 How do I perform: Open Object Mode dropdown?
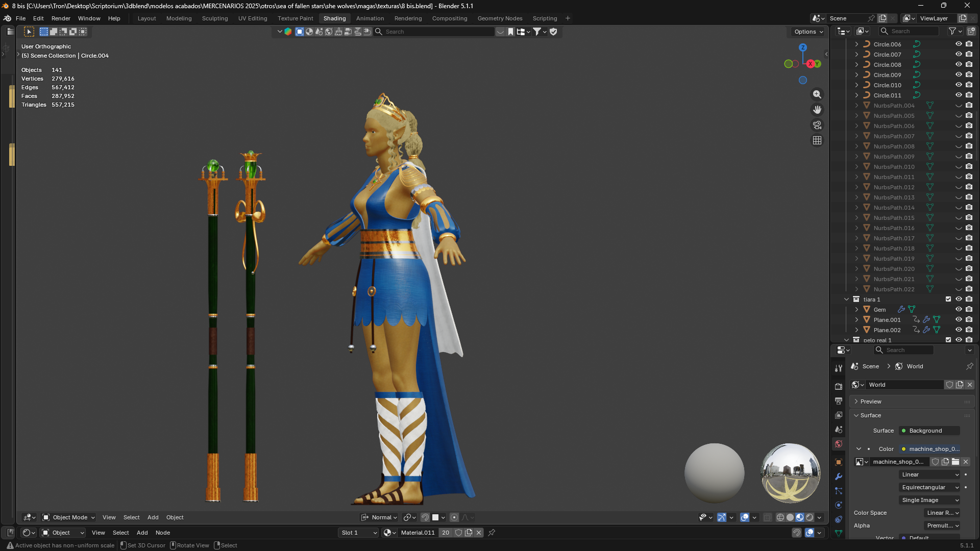pos(68,517)
